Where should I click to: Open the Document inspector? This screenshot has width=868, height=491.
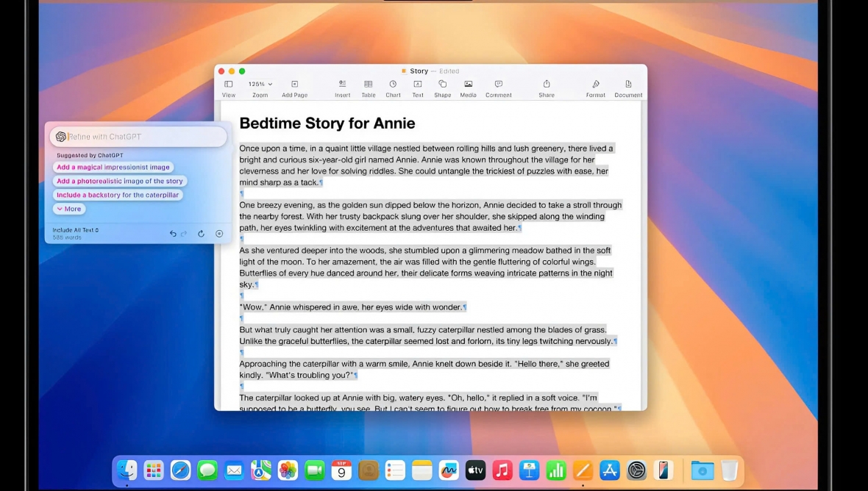[628, 84]
